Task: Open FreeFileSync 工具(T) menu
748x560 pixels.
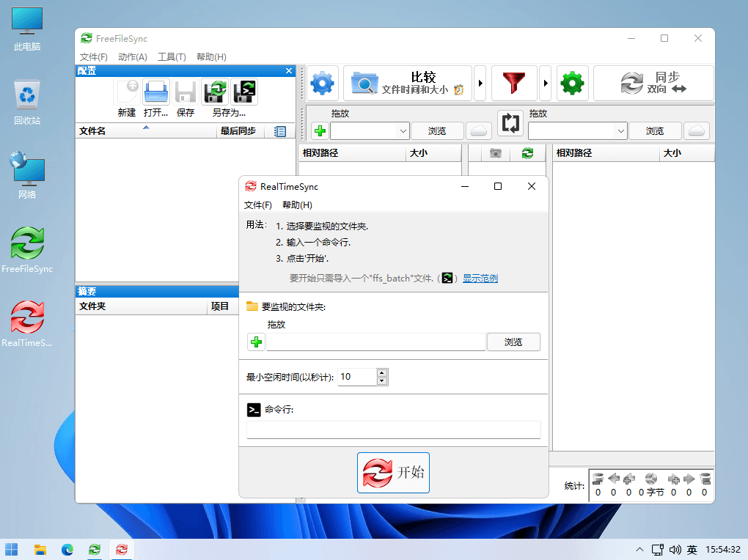Action: pos(172,56)
